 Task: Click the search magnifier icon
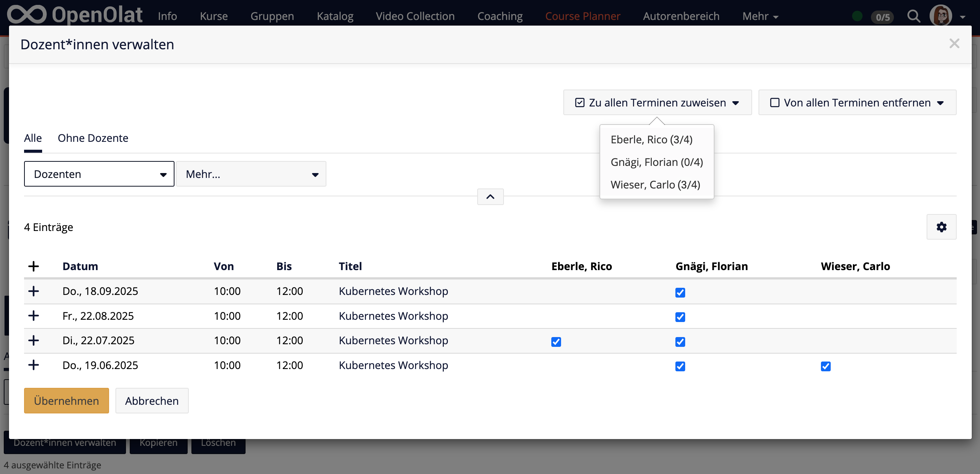tap(913, 17)
